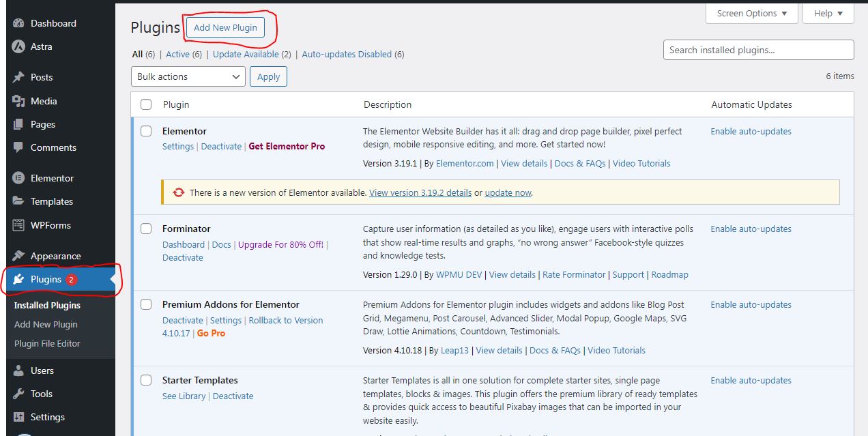
Task: Expand the Screen Options panel
Action: pyautogui.click(x=752, y=14)
